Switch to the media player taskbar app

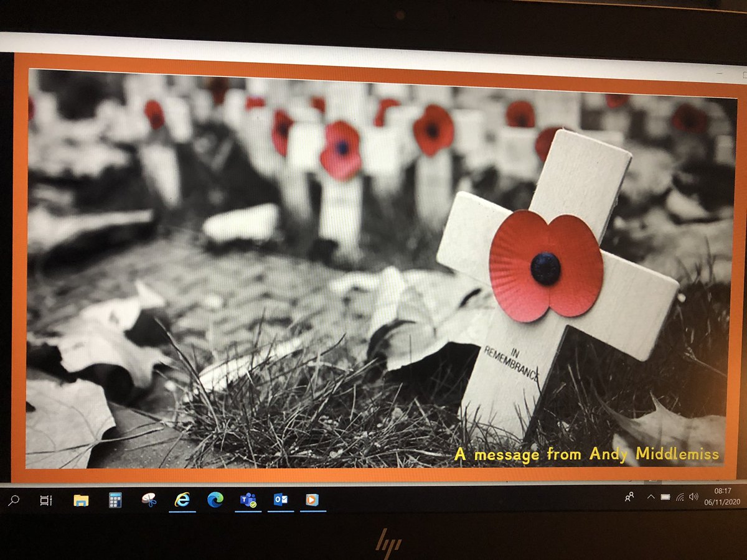tap(312, 499)
